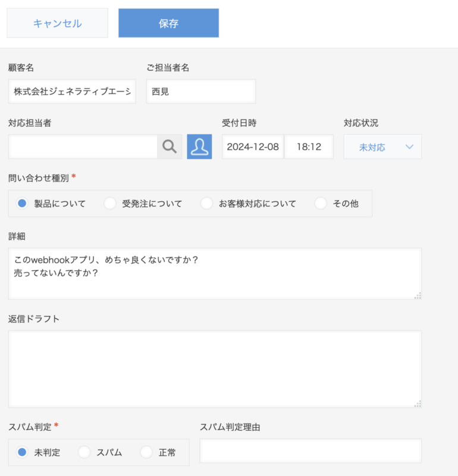
Task: Select the 受発注について radio button
Action: 110,203
